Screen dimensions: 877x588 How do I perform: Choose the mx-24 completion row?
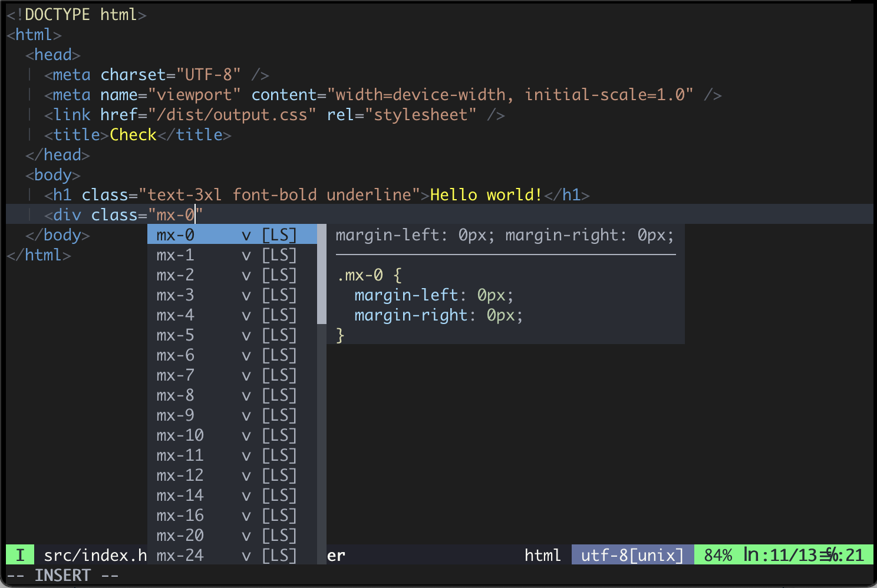pos(232,556)
